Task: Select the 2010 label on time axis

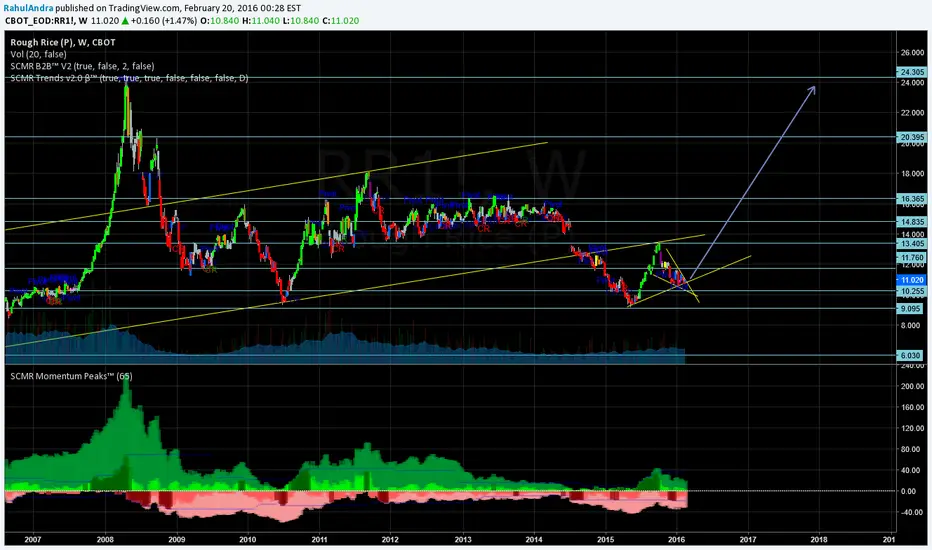Action: point(248,539)
